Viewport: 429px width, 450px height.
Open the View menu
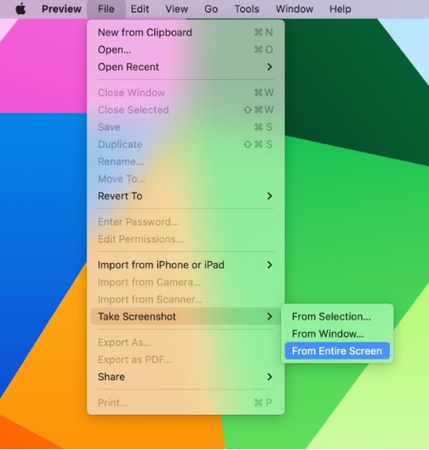tap(177, 9)
